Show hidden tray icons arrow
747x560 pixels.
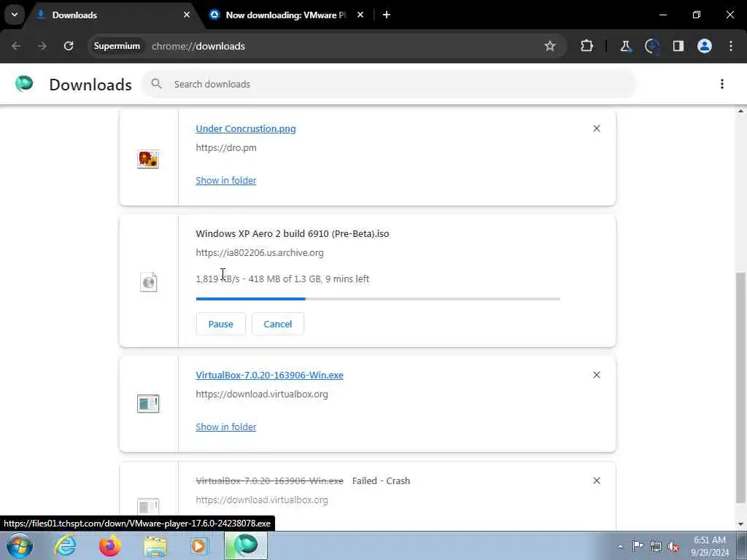[620, 546]
